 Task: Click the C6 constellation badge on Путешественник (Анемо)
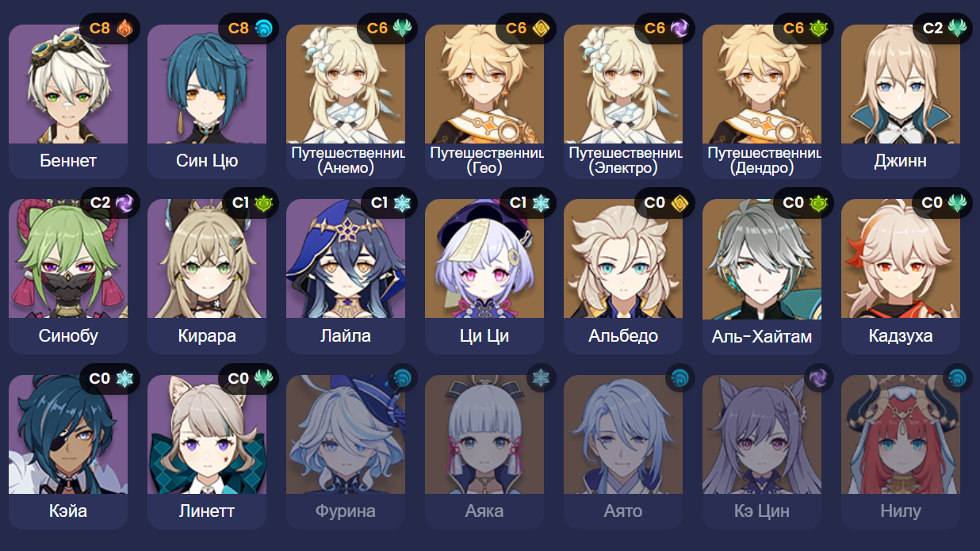[x=377, y=29]
